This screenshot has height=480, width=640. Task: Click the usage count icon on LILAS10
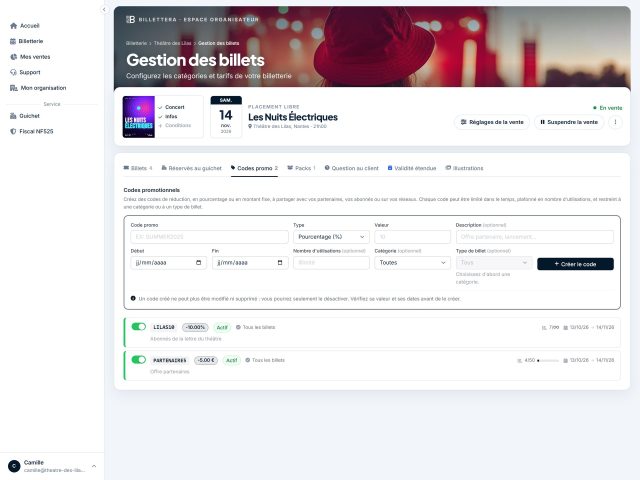pyautogui.click(x=544, y=328)
